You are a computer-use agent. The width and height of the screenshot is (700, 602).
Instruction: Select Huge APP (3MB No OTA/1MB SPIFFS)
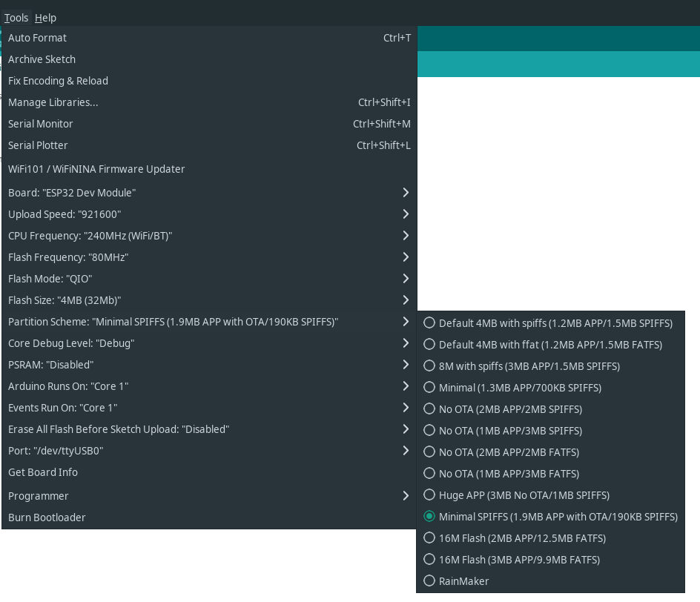click(x=550, y=495)
